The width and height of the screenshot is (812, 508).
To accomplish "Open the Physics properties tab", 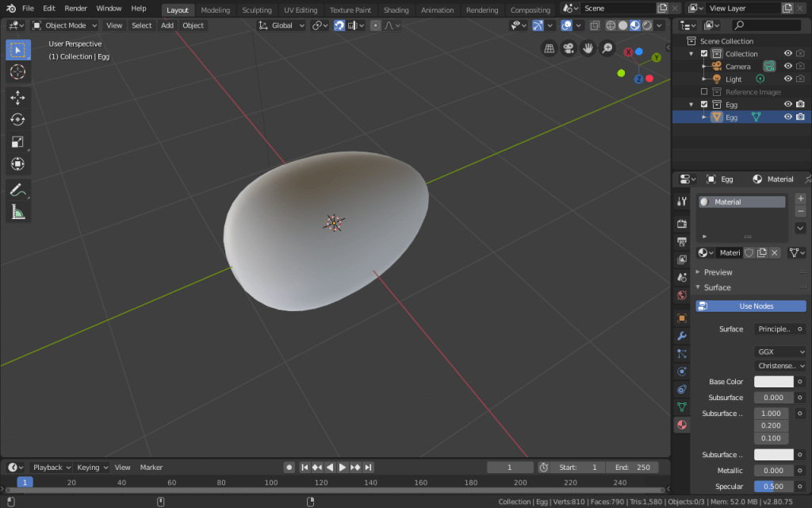I will tap(681, 371).
